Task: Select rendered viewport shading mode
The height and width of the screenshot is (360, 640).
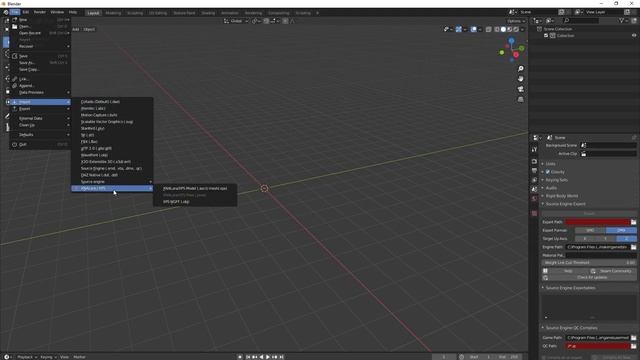Action: click(516, 29)
